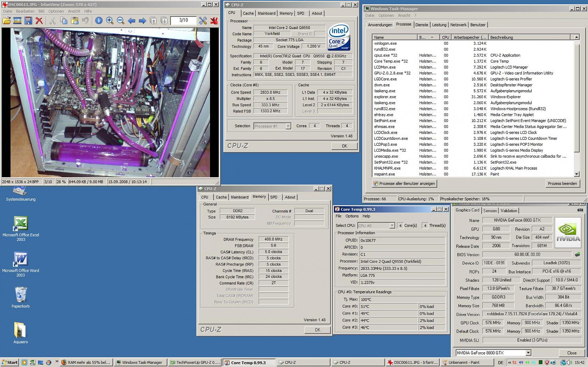588x367 pixels.
Task: Click OK in the CPU-Z Memory window
Action: click(x=317, y=330)
